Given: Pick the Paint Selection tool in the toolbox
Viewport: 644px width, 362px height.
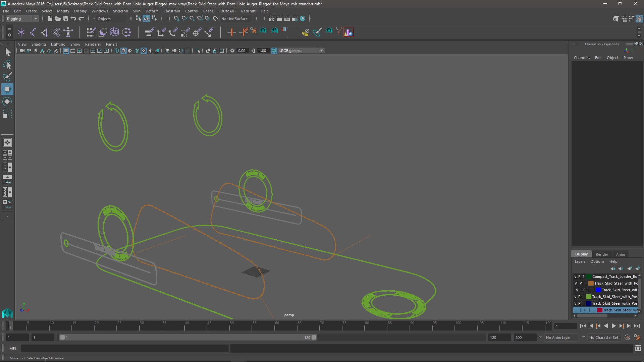Looking at the screenshot, I should point(7,77).
